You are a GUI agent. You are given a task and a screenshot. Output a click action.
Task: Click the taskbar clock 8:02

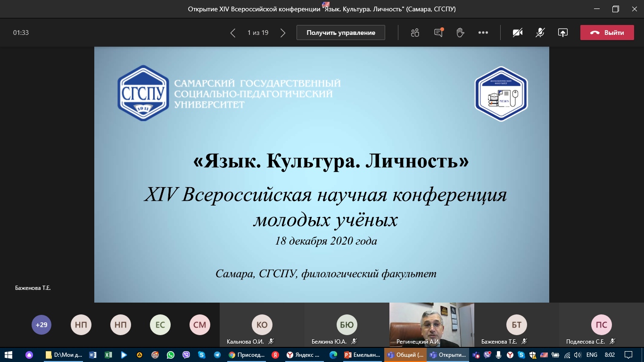610,355
